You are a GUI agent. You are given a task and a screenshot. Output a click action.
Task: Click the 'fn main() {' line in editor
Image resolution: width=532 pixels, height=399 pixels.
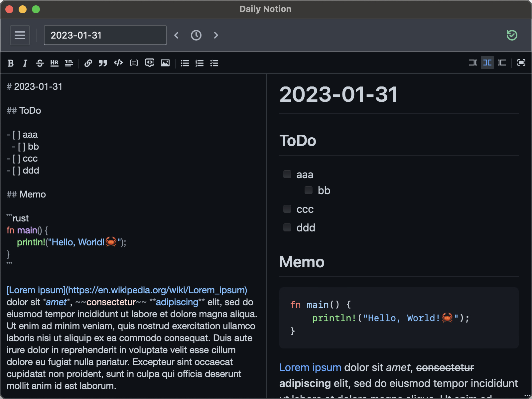(x=27, y=230)
